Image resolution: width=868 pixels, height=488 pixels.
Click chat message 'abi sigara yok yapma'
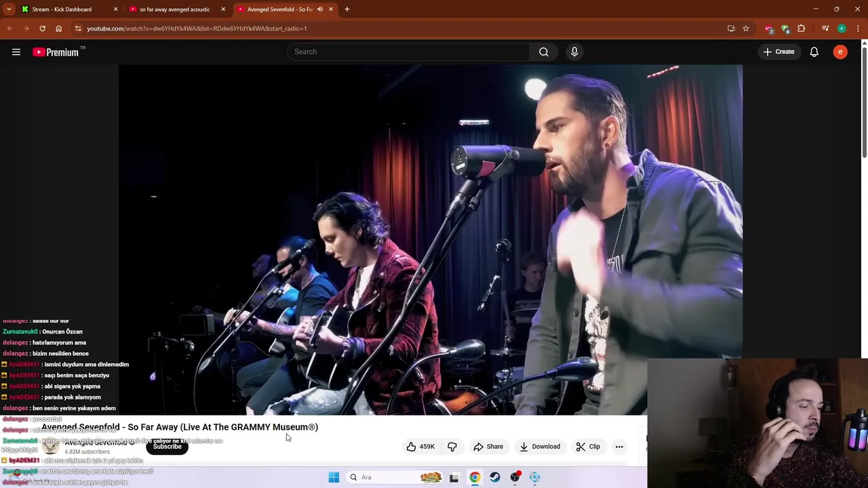point(72,386)
